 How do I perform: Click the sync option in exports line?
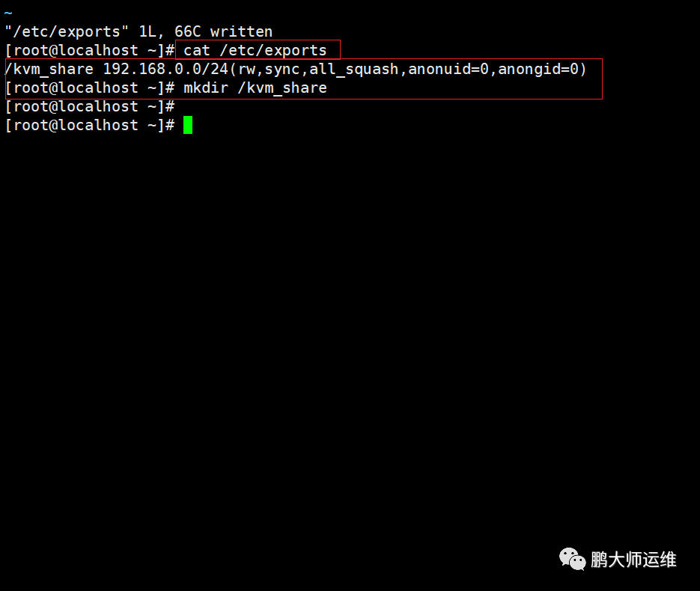pos(282,70)
